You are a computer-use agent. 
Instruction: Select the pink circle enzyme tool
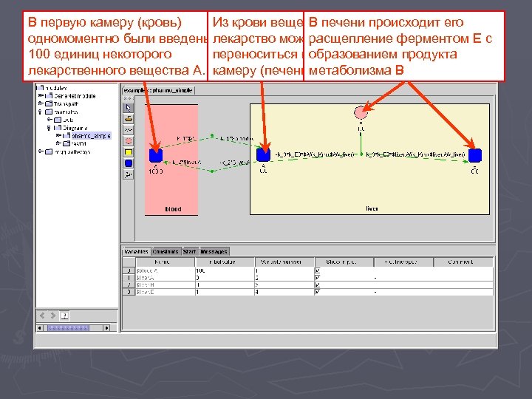[x=129, y=141]
